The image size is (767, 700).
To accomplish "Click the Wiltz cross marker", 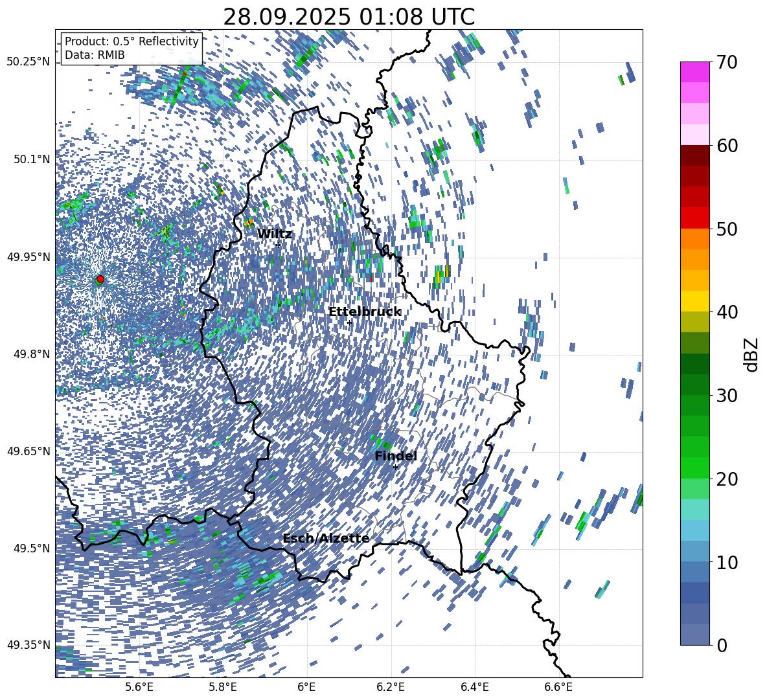I will (279, 245).
